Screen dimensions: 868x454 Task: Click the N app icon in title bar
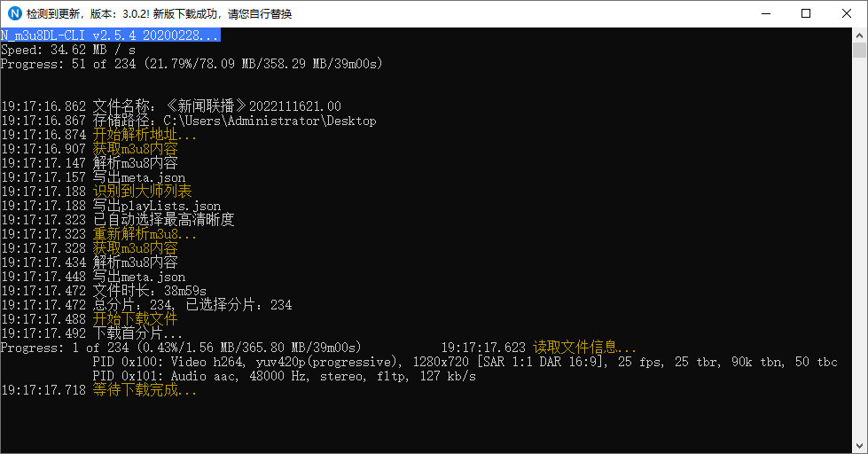[14, 13]
